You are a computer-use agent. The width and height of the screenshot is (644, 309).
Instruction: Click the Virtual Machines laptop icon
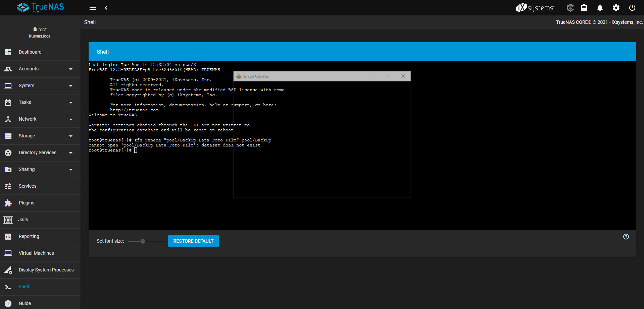[8, 253]
